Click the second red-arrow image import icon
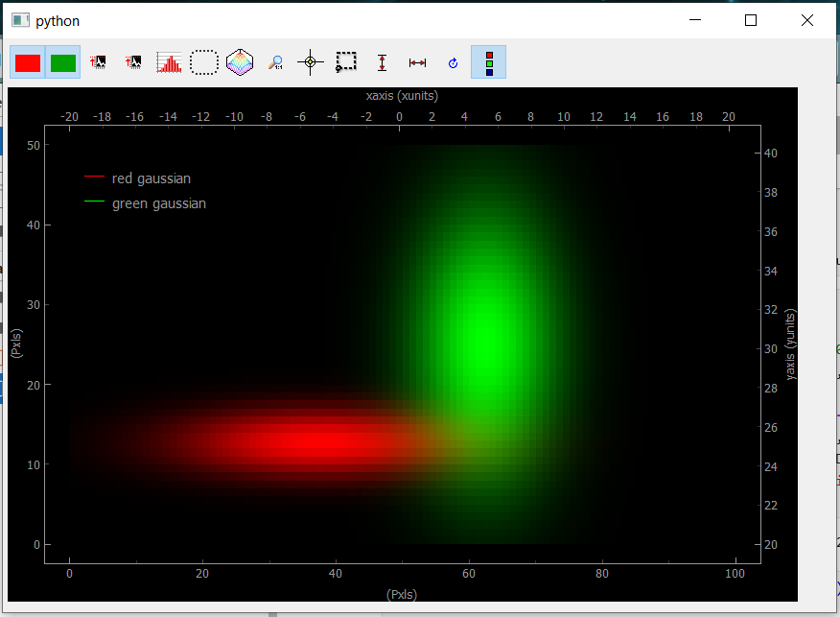Viewport: 840px width, 617px height. point(133,62)
